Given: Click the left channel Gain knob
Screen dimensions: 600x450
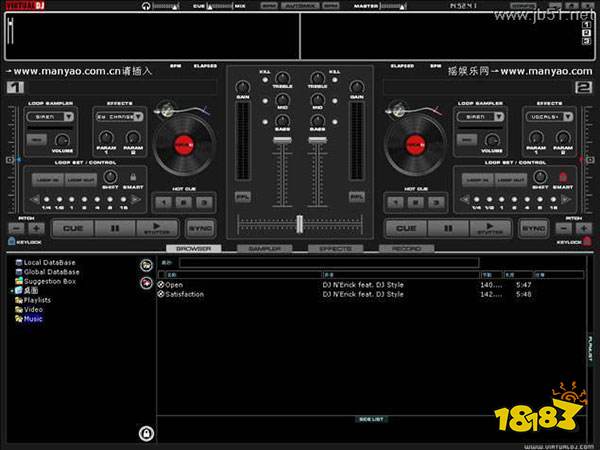Looking at the screenshot, I should [243, 87].
